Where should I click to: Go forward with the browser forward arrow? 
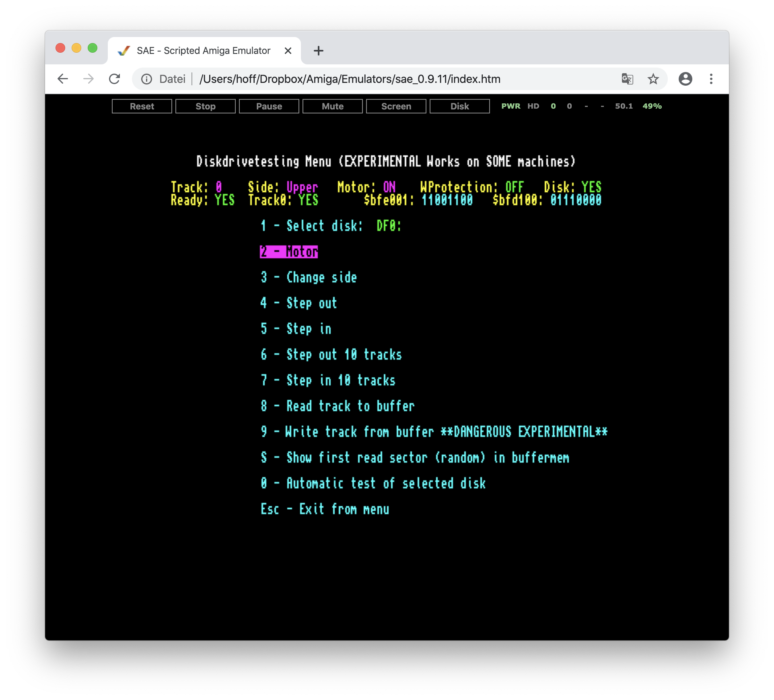click(x=89, y=79)
